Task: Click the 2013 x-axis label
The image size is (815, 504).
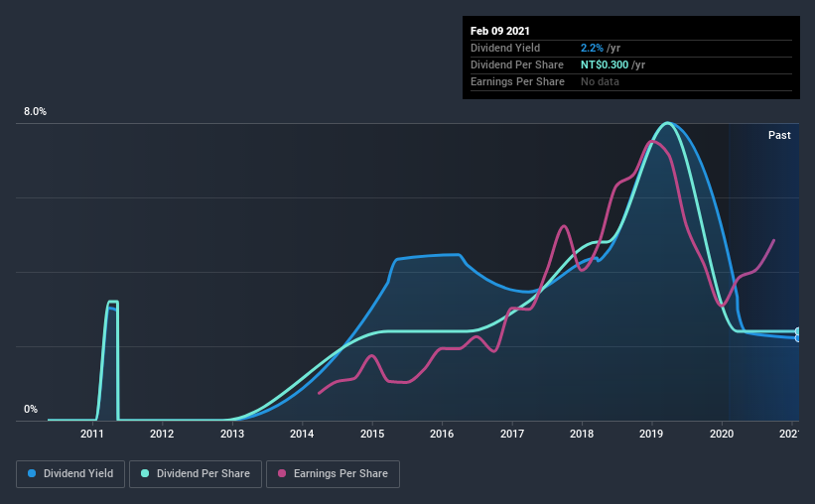Action: click(x=232, y=434)
